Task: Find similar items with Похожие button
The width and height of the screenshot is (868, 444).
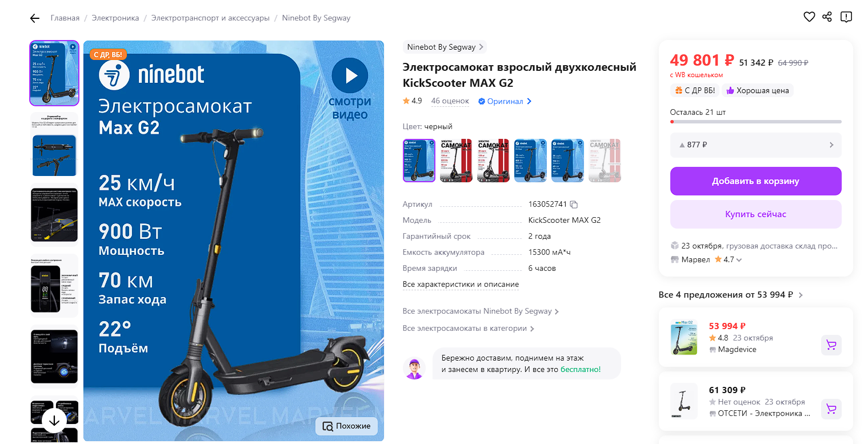Action: [x=346, y=426]
